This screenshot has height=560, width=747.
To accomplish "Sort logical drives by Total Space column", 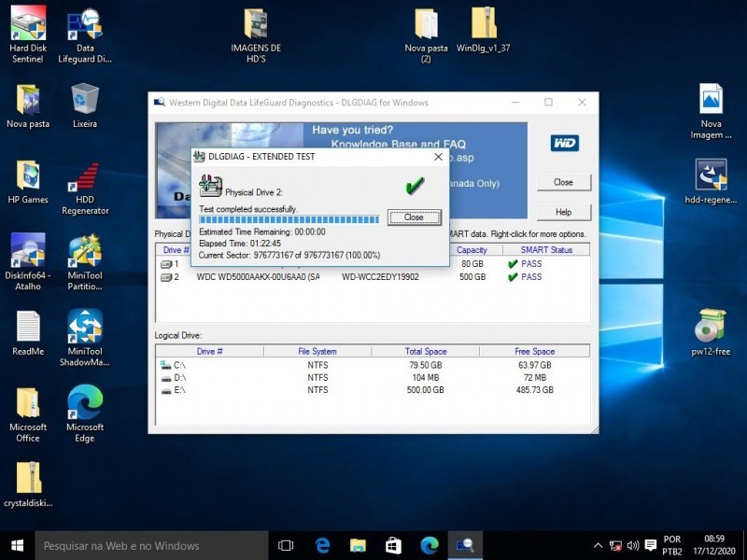I will point(426,352).
